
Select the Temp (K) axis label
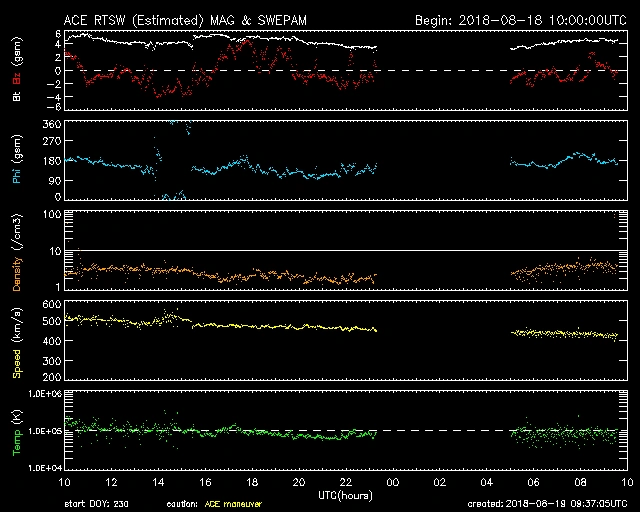click(x=17, y=428)
